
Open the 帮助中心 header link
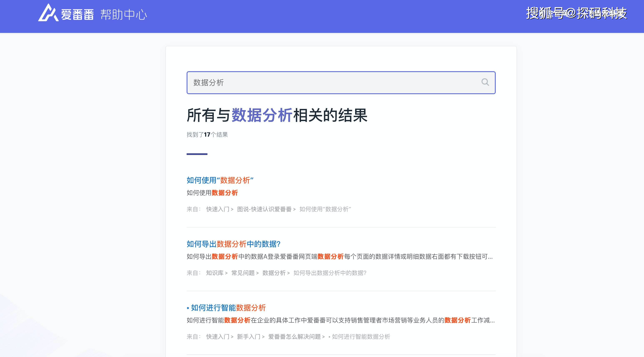[124, 15]
